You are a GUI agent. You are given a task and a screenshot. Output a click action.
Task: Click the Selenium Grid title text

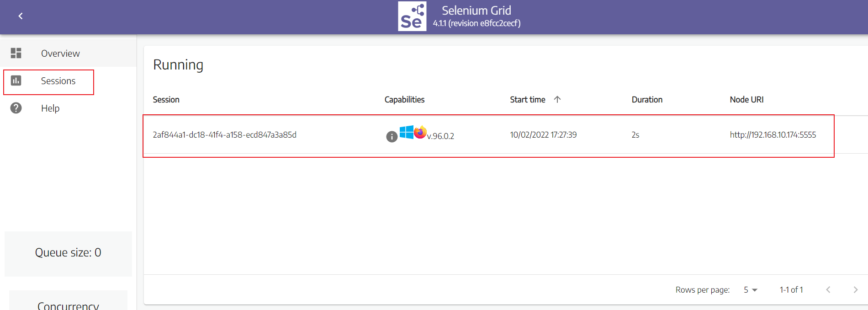click(x=476, y=11)
